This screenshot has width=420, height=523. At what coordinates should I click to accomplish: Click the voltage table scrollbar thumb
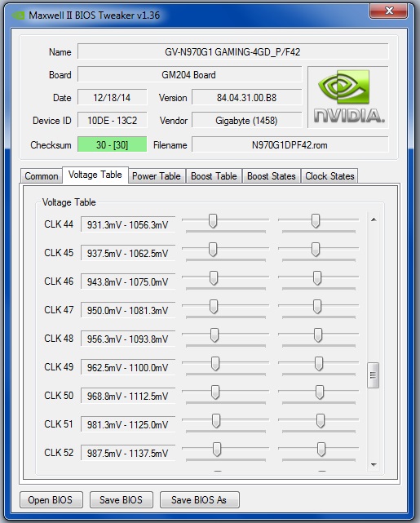(373, 375)
